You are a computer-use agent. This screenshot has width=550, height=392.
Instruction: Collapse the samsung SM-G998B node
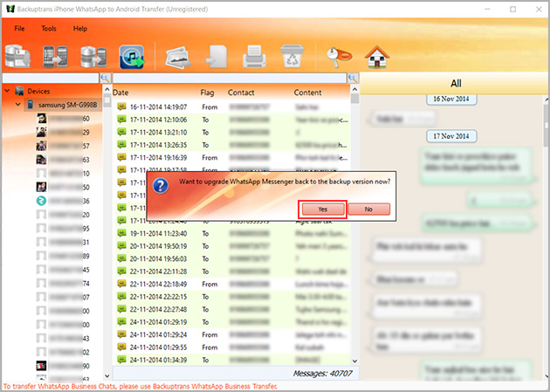[x=17, y=105]
